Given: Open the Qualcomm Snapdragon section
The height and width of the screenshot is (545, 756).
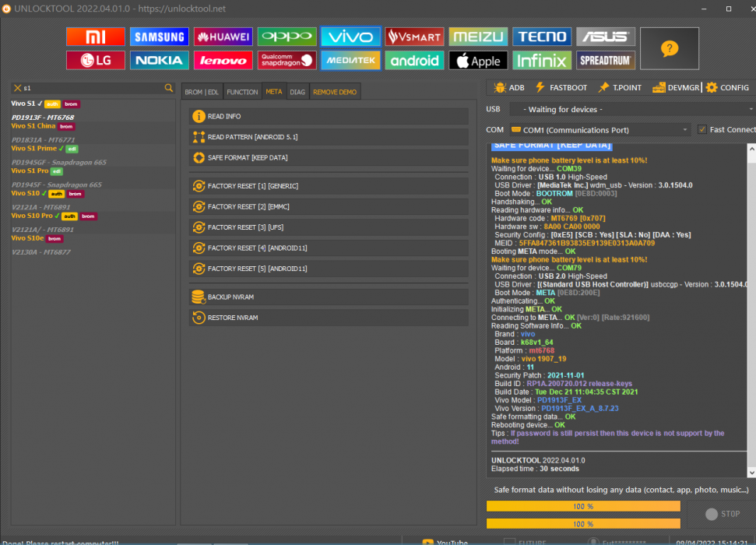Looking at the screenshot, I should click(287, 60).
